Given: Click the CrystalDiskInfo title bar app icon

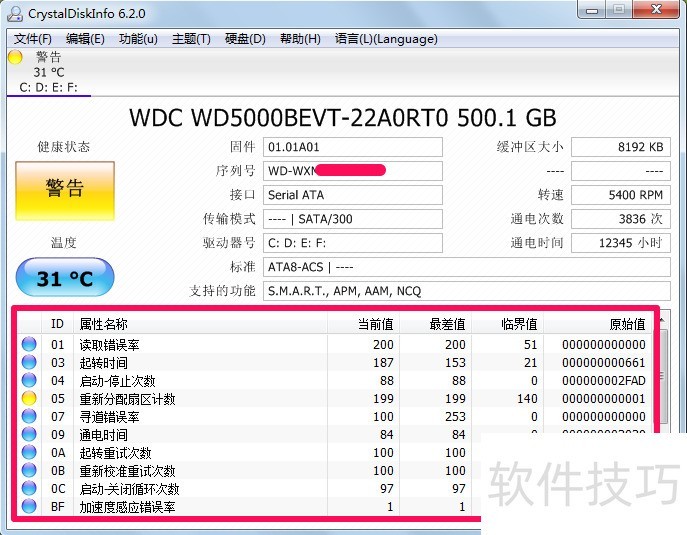Looking at the screenshot, I should pyautogui.click(x=14, y=14).
